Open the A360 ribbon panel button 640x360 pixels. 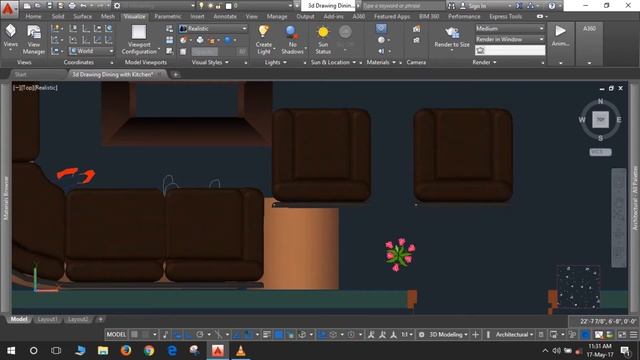[589, 29]
